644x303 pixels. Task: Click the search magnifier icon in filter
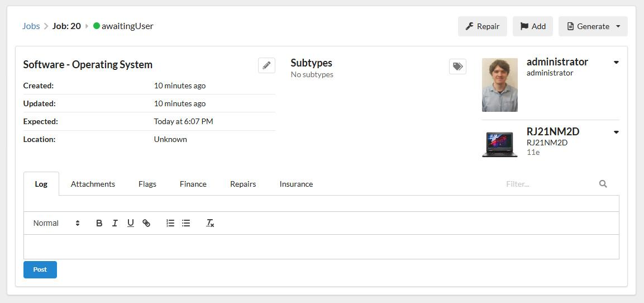603,184
